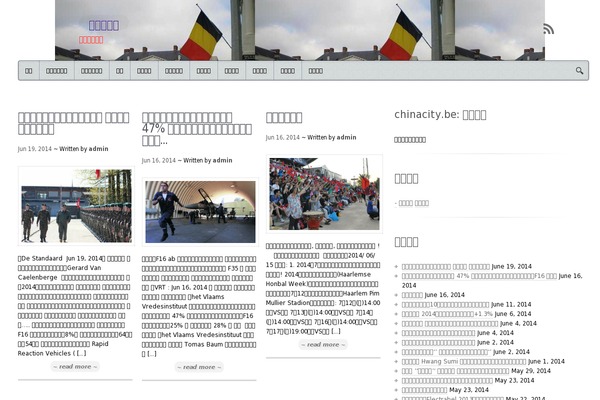600x400 pixels.
Task: Open the crowd with red flags thumbnail
Action: point(324,194)
